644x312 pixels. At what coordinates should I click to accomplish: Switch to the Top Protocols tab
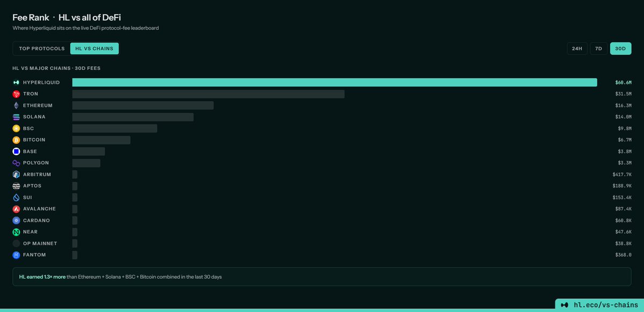point(42,48)
